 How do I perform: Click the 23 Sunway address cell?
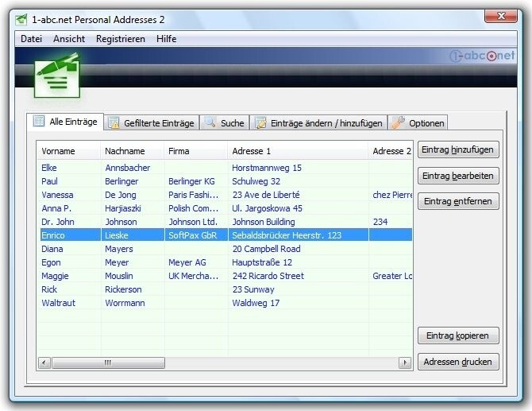[x=253, y=289]
